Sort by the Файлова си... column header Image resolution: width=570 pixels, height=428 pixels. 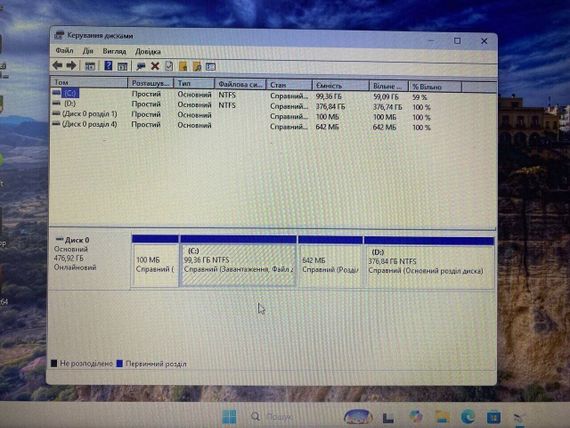coord(240,84)
